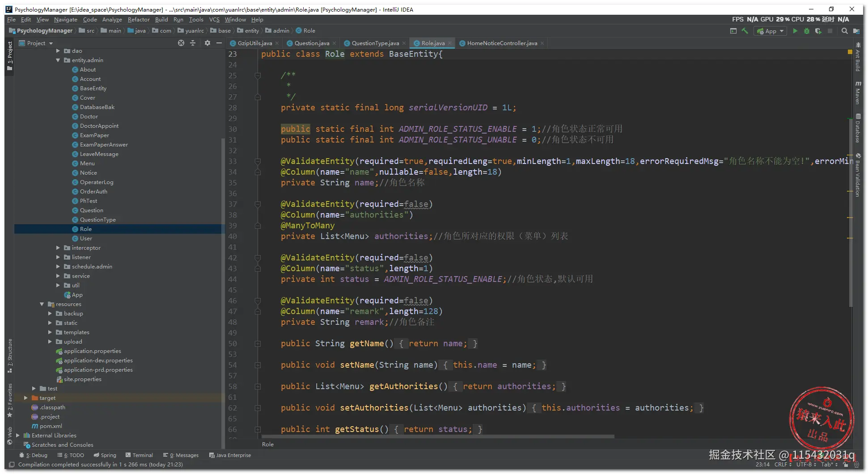Open the App run configuration dropdown

point(771,31)
